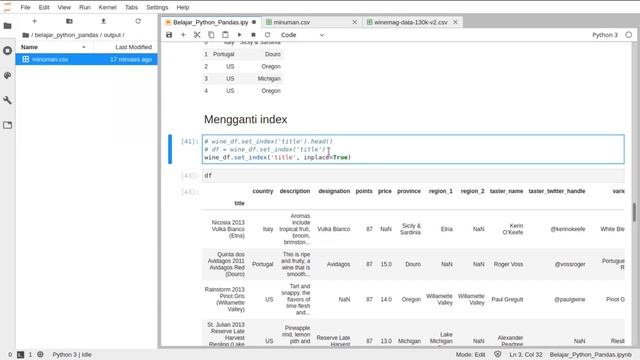Click the description column header

pyautogui.click(x=295, y=191)
